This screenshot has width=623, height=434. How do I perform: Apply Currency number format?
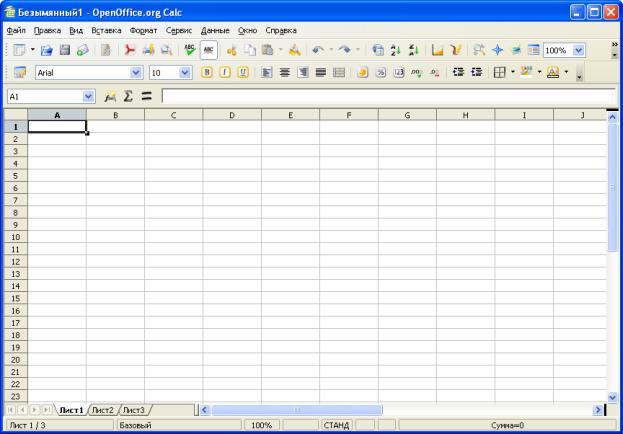[362, 72]
